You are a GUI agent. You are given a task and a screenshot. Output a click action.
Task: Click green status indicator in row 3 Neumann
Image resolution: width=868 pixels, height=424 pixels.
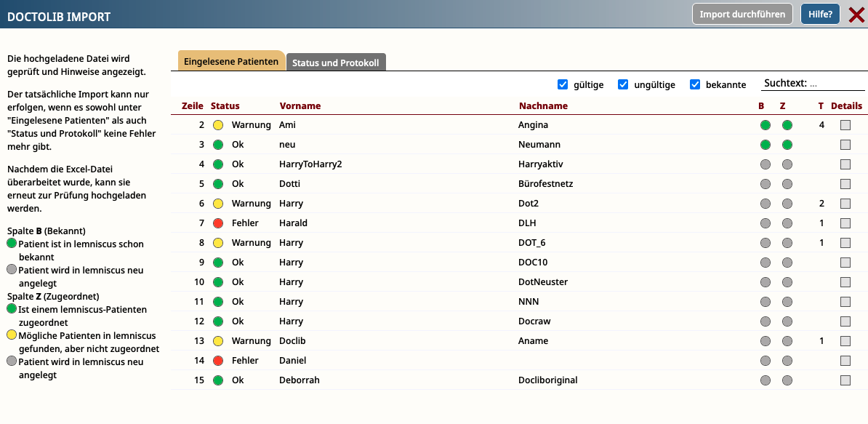coord(218,145)
